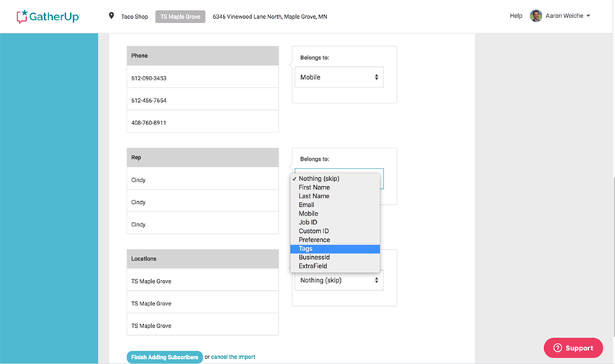Select Tags in the dropdown list

(x=335, y=249)
